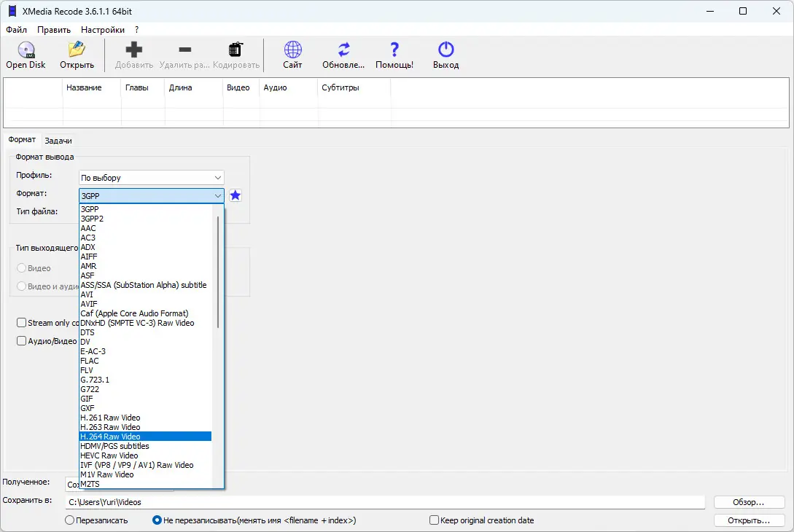The width and height of the screenshot is (794, 532).
Task: Select AVIF in the format list
Action: coord(145,304)
